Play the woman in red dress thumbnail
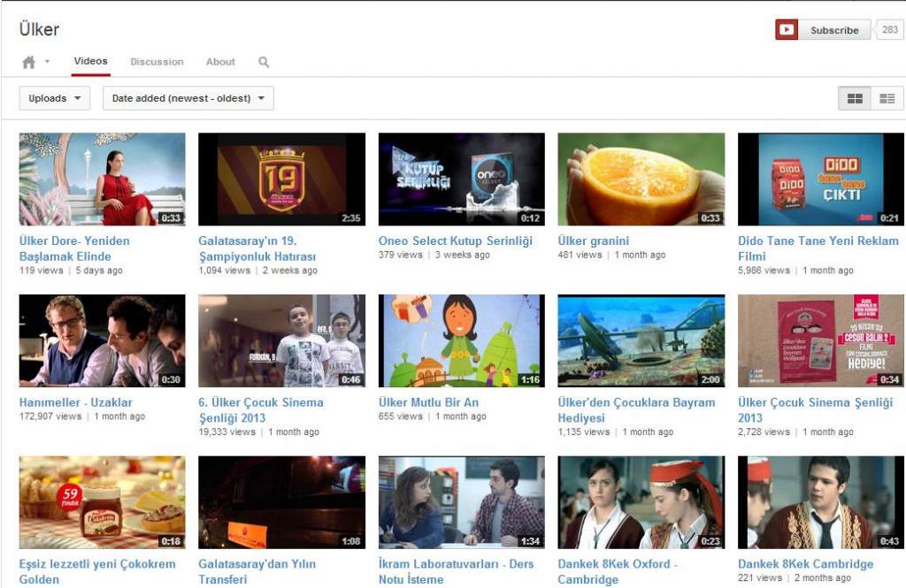 click(103, 179)
